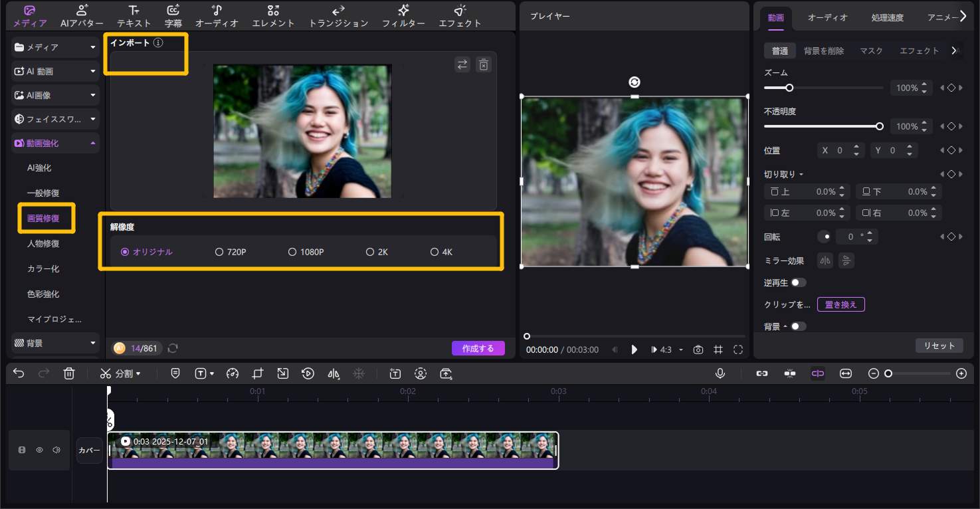This screenshot has height=509, width=980.
Task: Collapse the 動画強化 section in the sidebar
Action: click(94, 143)
